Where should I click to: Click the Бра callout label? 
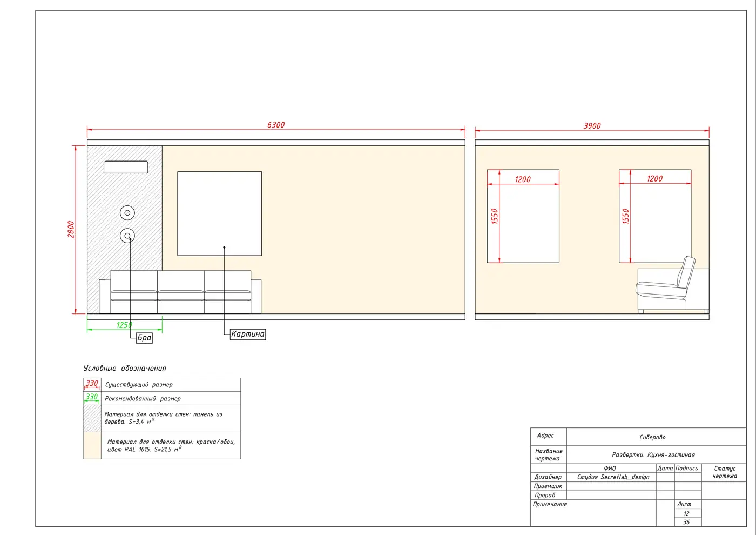tap(144, 338)
